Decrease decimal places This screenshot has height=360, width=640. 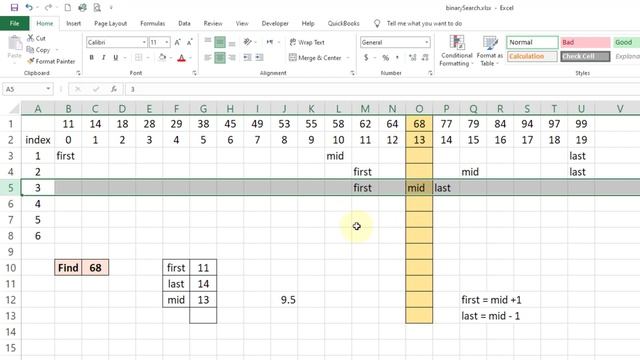point(425,58)
